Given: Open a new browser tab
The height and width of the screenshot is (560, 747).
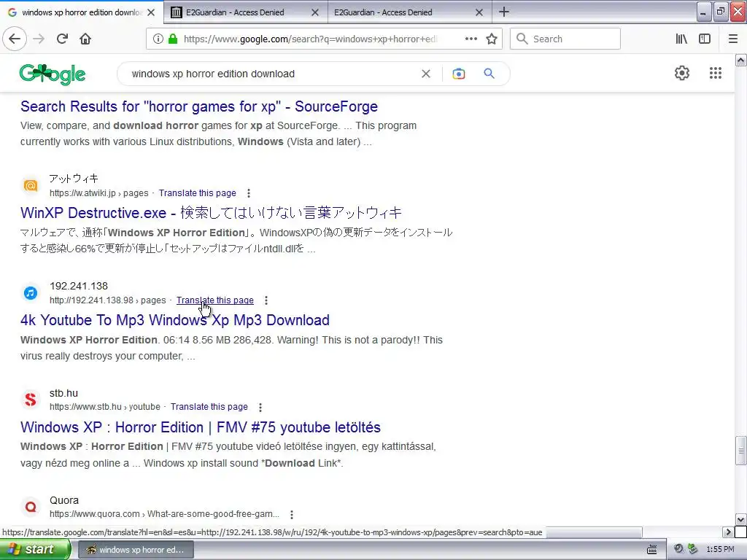Looking at the screenshot, I should pyautogui.click(x=503, y=12).
